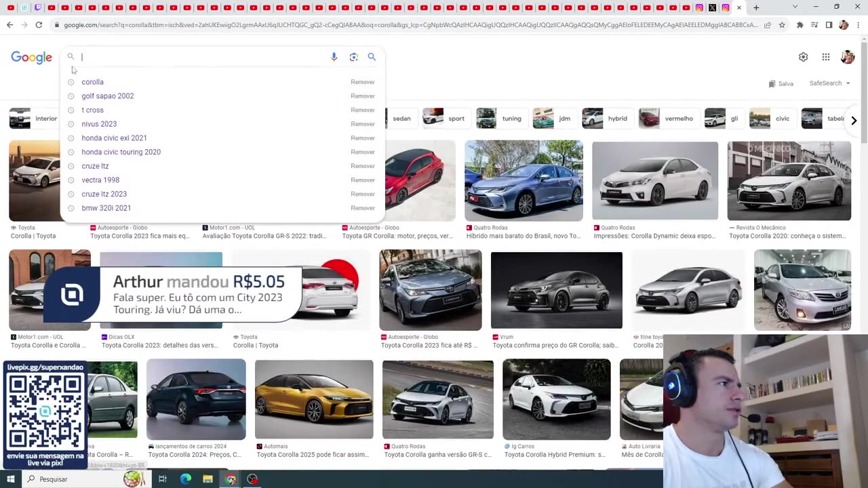Open Revista O Mecânico Corolla 2020 image
Screen dimensions: 868x488
[x=789, y=181]
